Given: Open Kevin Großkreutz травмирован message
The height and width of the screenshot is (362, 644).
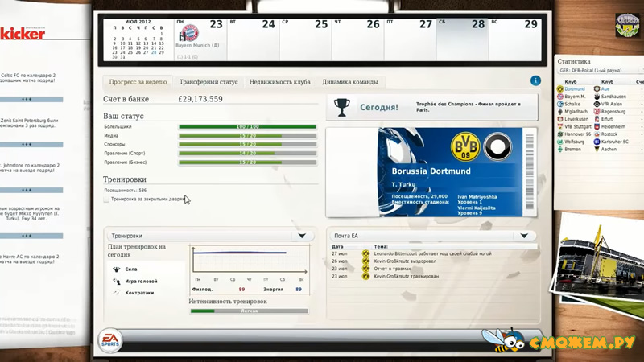Looking at the screenshot, I should 407,276.
